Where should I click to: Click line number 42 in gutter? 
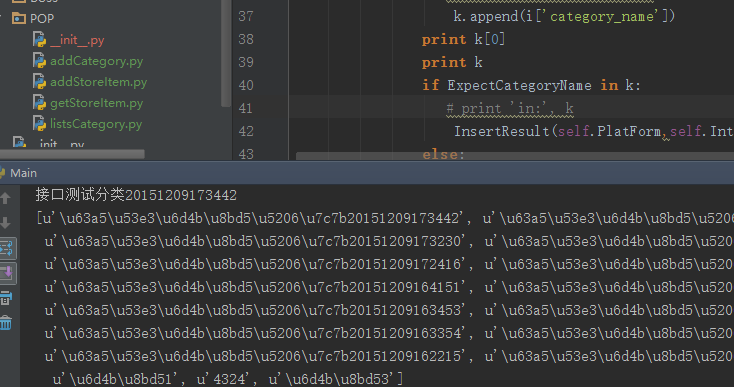pos(246,131)
